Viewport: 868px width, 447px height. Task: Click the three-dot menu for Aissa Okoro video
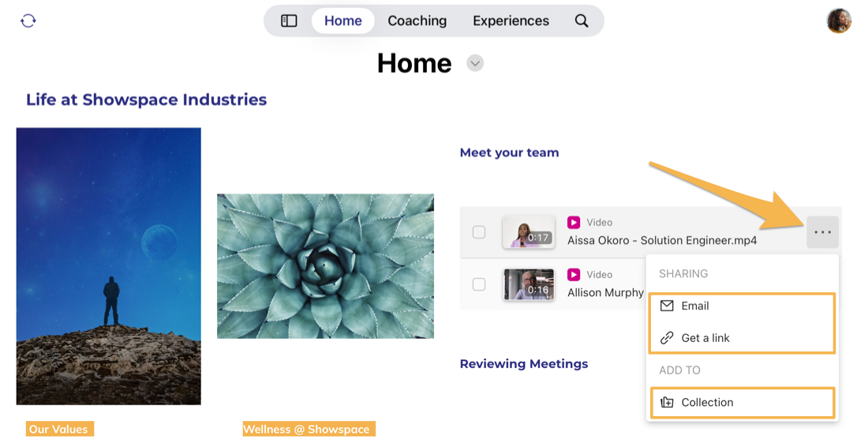[x=822, y=232]
